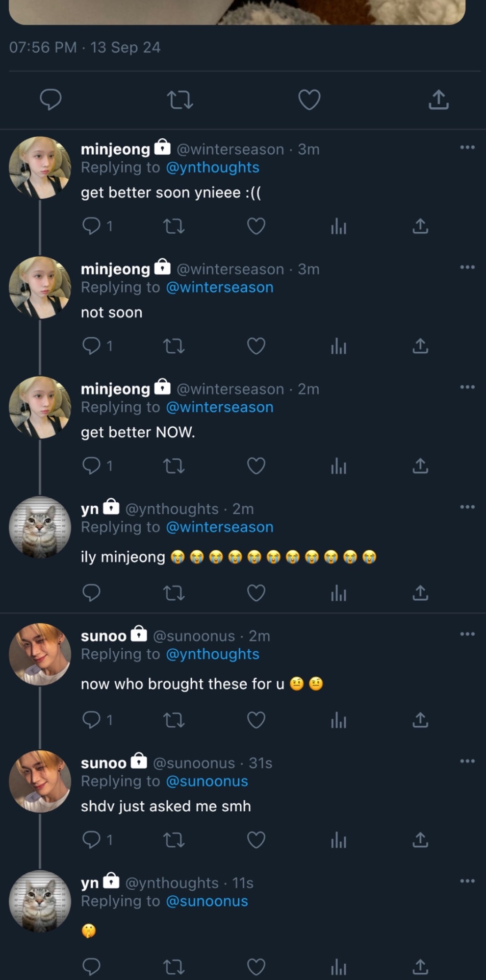Viewport: 486px width, 980px height.
Task: Open more options on 'ily minjeong' reply
Action: [x=467, y=507]
